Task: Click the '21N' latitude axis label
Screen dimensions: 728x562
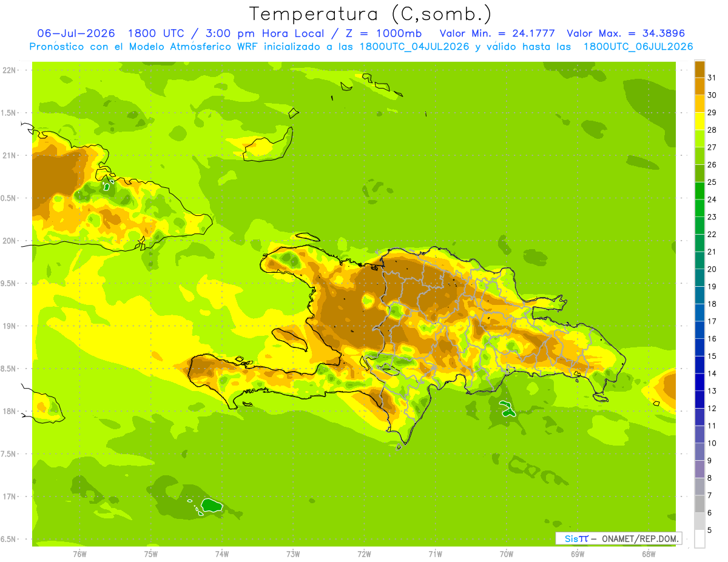Action: point(9,155)
